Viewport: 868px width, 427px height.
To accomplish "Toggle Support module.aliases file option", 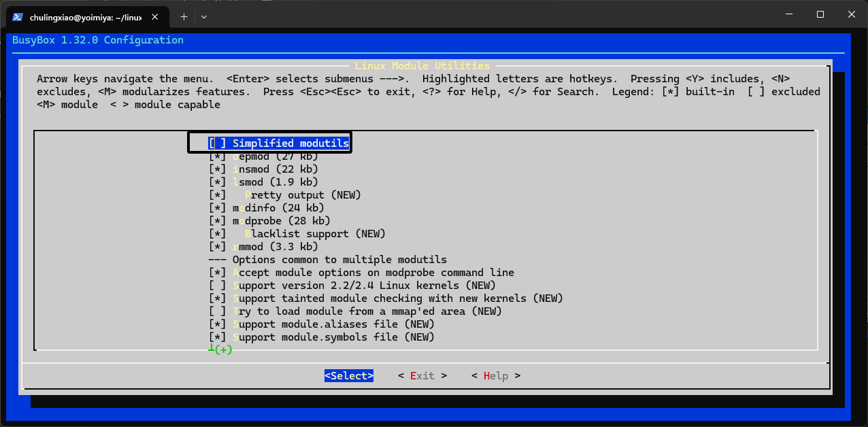I will pyautogui.click(x=322, y=324).
